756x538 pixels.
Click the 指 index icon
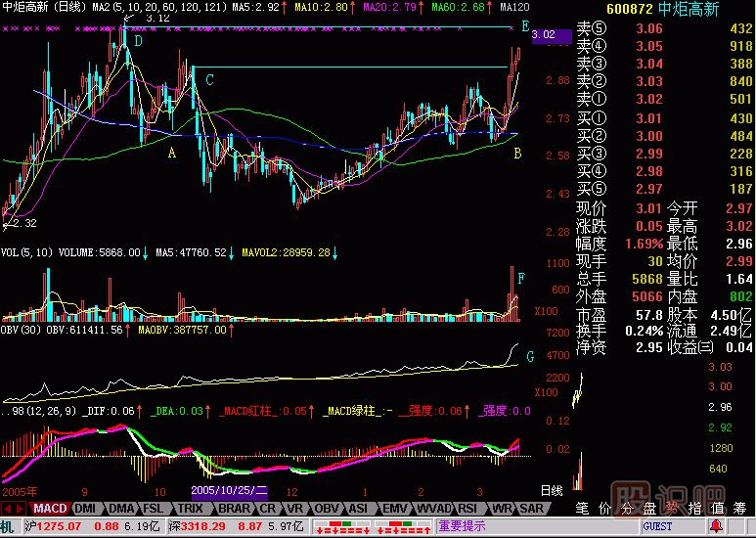pyautogui.click(x=694, y=509)
